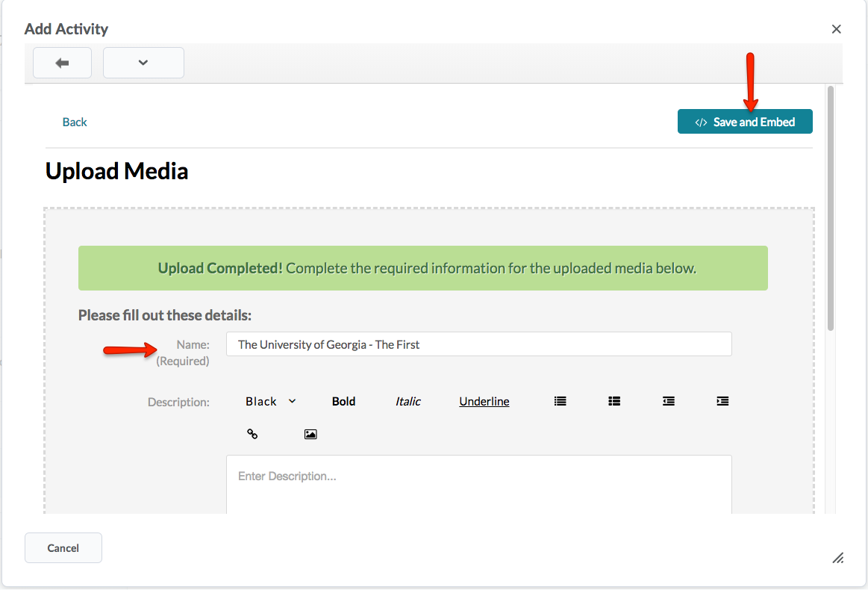Click the left arrow back button in toolbar

pos(62,63)
